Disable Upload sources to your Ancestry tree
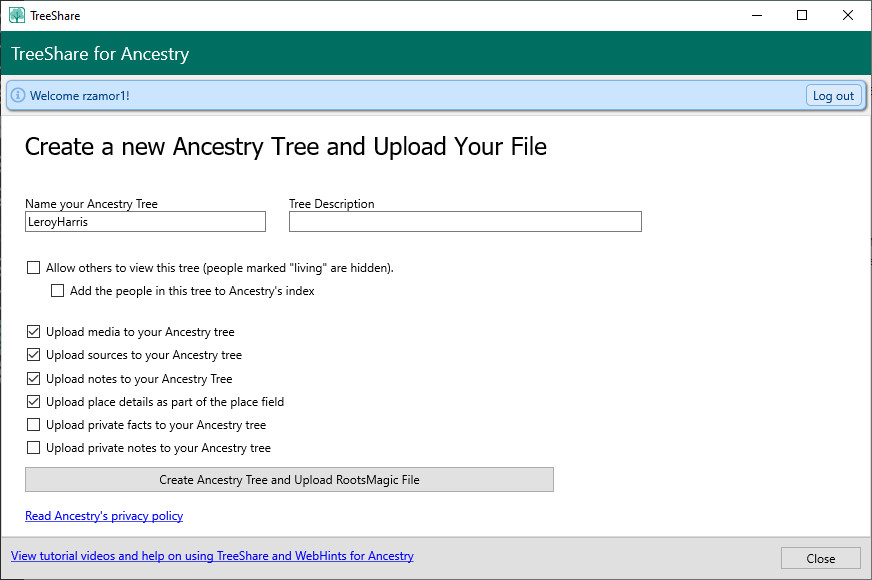Viewport: 872px width, 580px height. pyautogui.click(x=34, y=355)
